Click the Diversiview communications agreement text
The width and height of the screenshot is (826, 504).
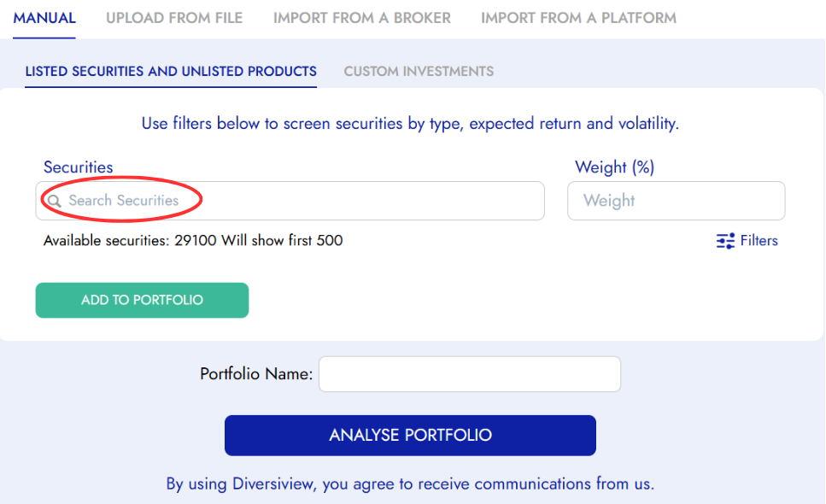pos(410,484)
